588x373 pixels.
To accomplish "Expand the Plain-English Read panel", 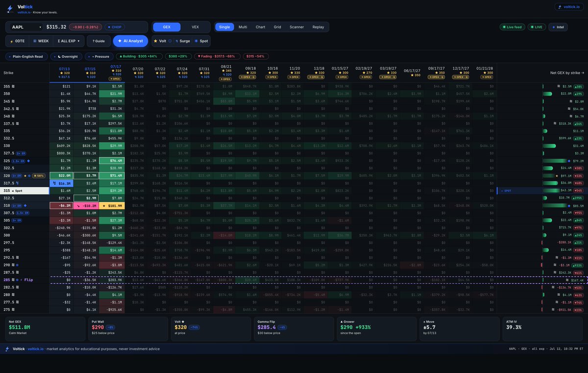I will click(x=25, y=56).
